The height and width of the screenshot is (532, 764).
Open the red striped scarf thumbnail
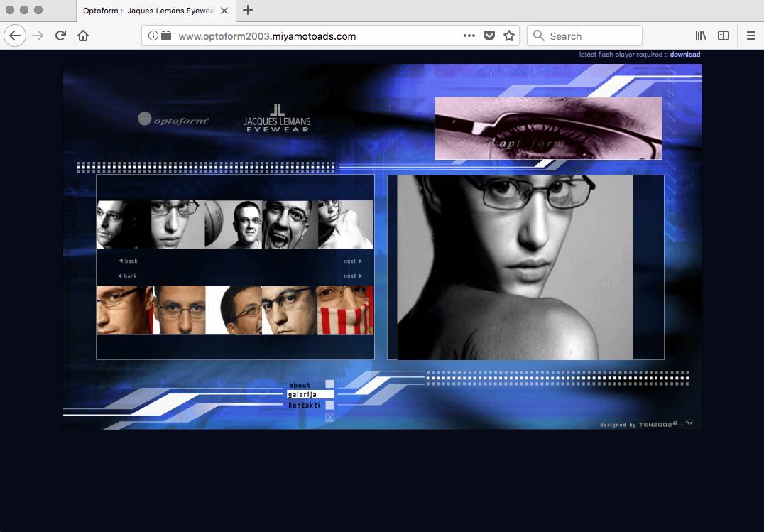pos(345,310)
